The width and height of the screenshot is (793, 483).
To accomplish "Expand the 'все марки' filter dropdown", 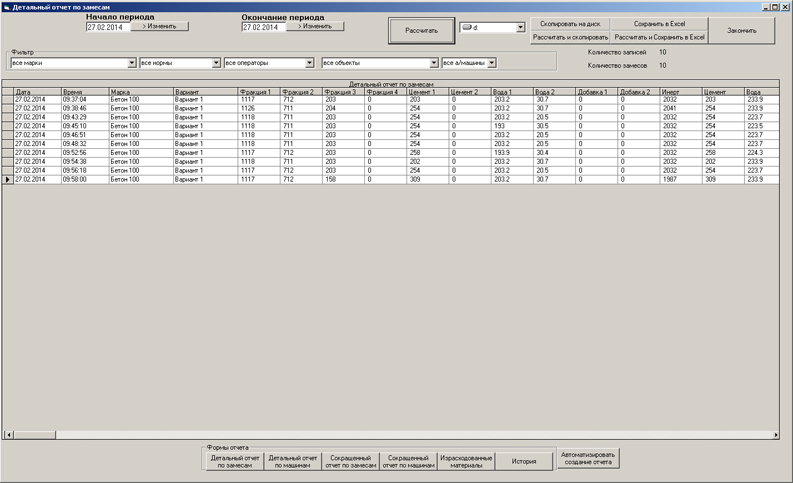I will coord(131,63).
